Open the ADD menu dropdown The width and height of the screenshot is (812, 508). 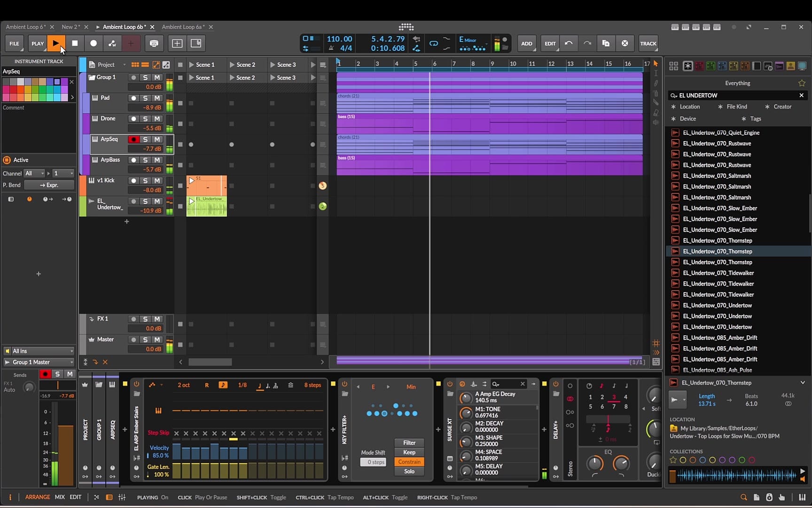point(527,43)
